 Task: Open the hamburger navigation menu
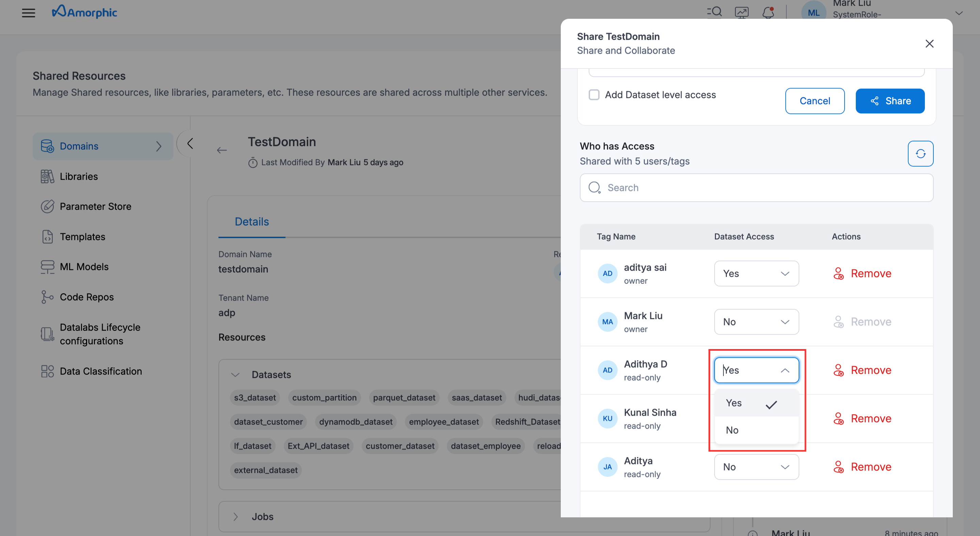(x=28, y=13)
